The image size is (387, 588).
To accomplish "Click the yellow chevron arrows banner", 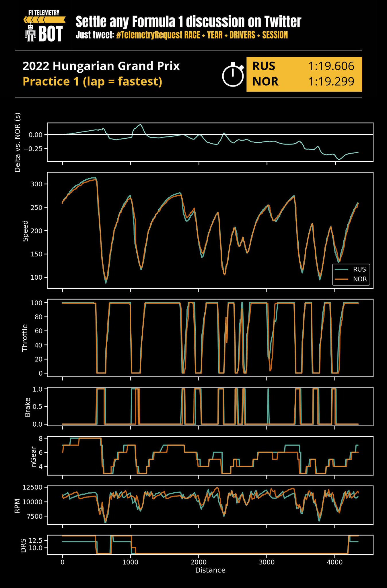I will click(x=44, y=20).
